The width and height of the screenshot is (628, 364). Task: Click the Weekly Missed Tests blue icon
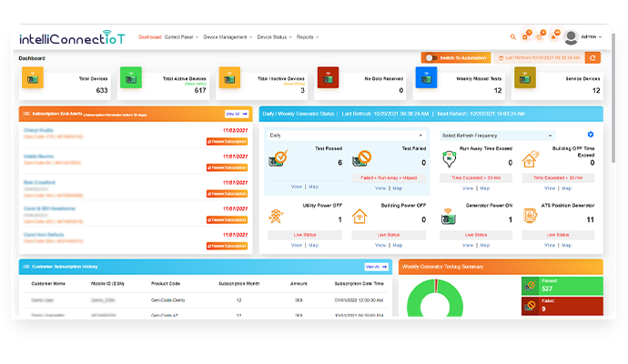click(x=426, y=77)
